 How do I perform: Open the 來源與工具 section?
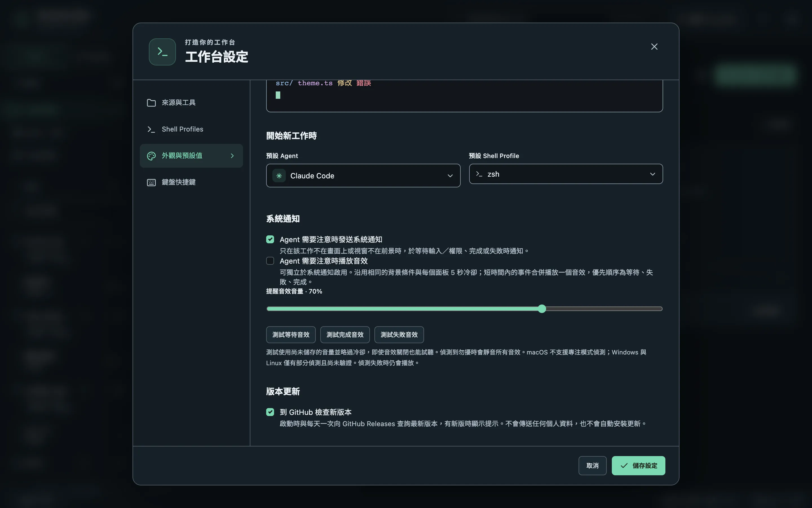tap(191, 102)
